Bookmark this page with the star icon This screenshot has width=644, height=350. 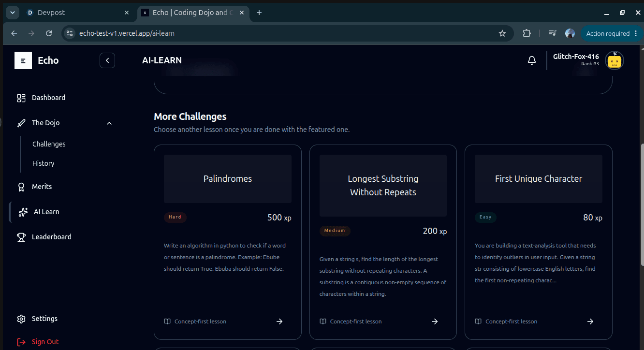coord(502,33)
